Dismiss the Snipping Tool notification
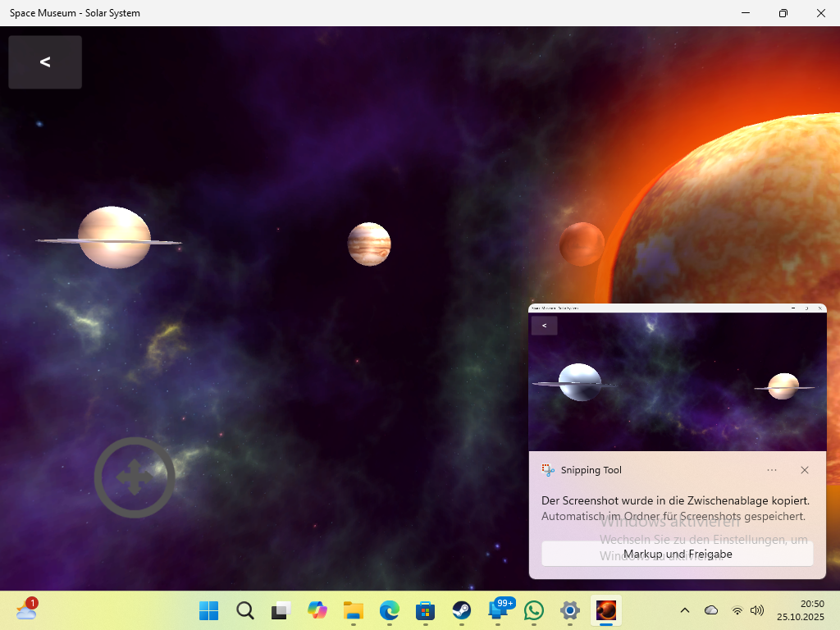This screenshot has width=840, height=630. pyautogui.click(x=805, y=470)
